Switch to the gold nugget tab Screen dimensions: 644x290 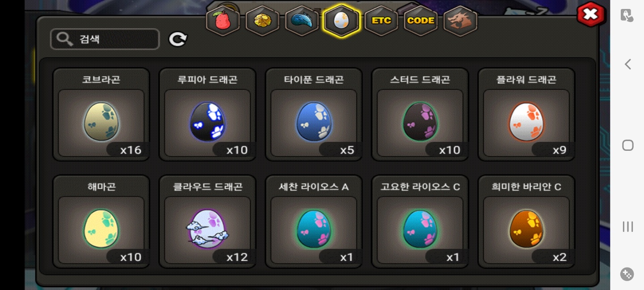262,21
